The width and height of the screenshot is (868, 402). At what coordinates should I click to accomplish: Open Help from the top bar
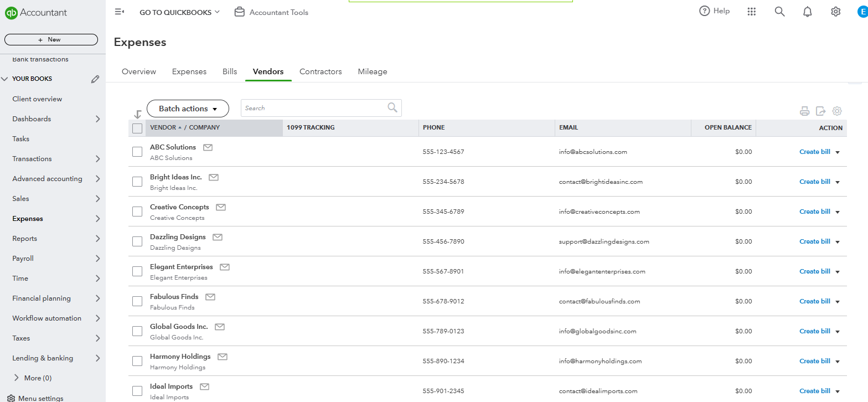(x=715, y=11)
